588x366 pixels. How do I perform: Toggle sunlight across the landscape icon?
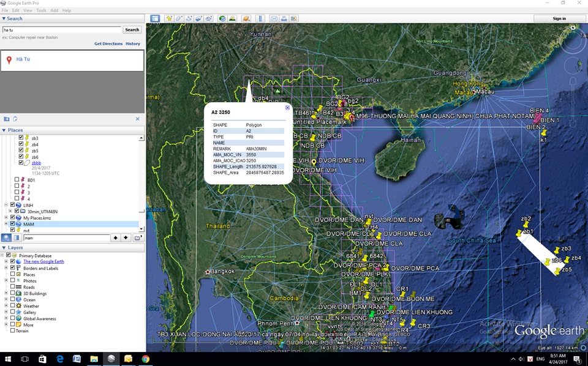pos(232,18)
